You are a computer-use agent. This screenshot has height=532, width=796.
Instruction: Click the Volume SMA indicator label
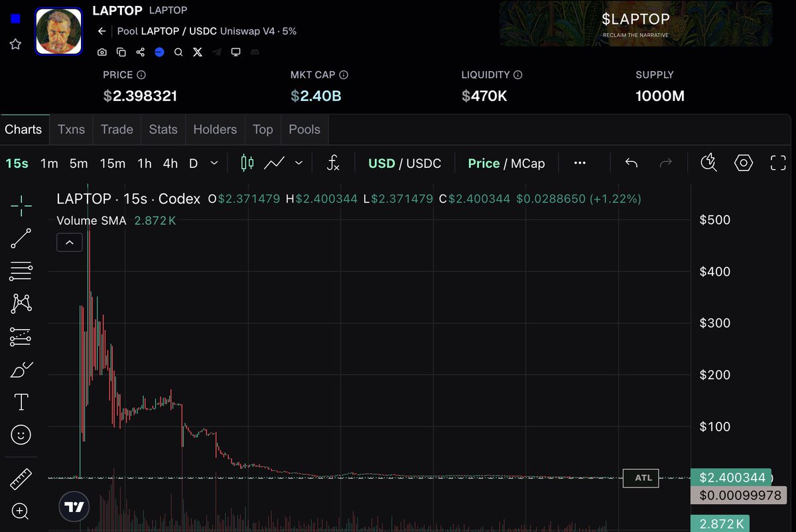pos(92,221)
